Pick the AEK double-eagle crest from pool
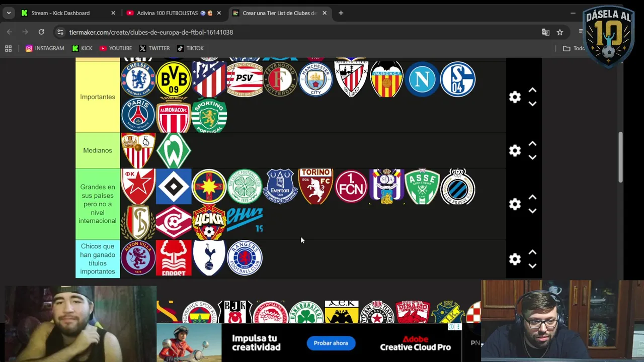Screen dimensions: 644x362 click(342, 312)
